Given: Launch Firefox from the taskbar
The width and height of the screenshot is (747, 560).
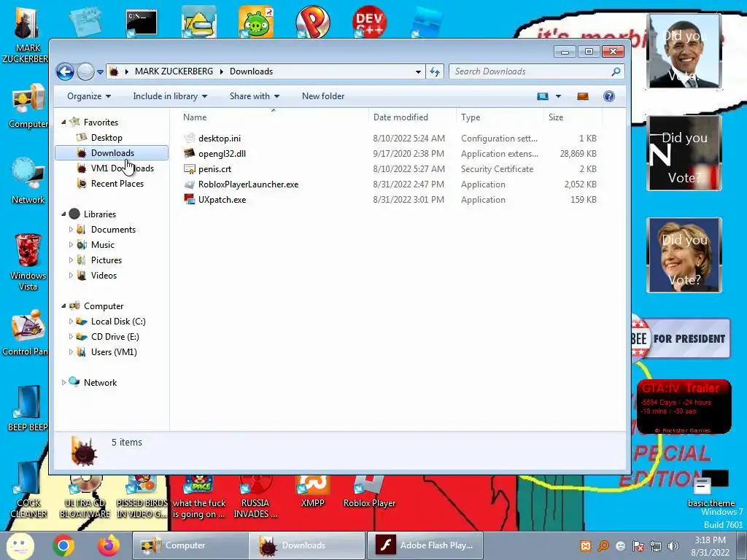Looking at the screenshot, I should click(109, 545).
